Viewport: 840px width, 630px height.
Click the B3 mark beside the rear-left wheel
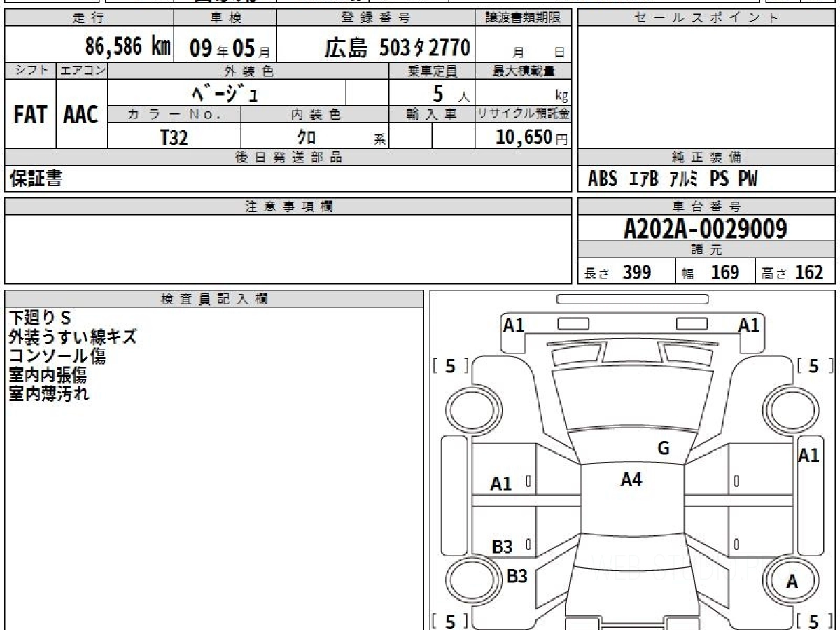[x=517, y=576]
